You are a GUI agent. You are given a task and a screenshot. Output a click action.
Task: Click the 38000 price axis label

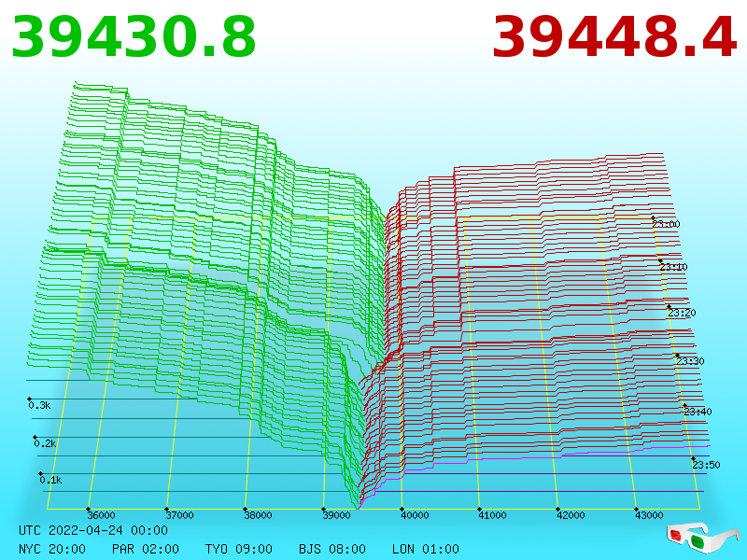pos(258,515)
